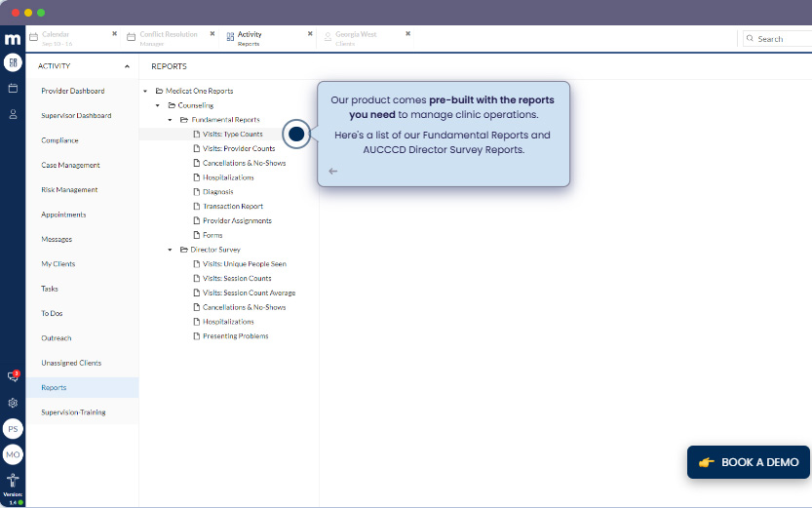This screenshot has width=812, height=508.
Task: Click the Search input field
Action: 782,39
